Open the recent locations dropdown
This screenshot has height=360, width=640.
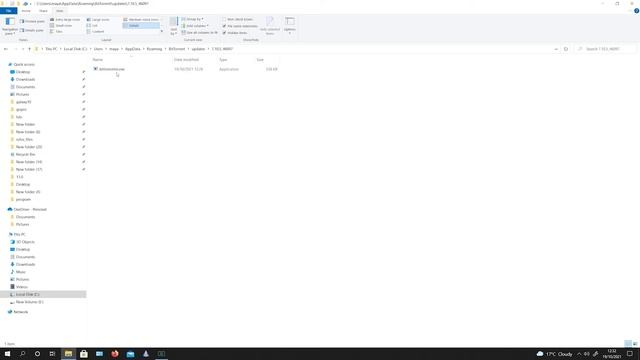pos(23,49)
